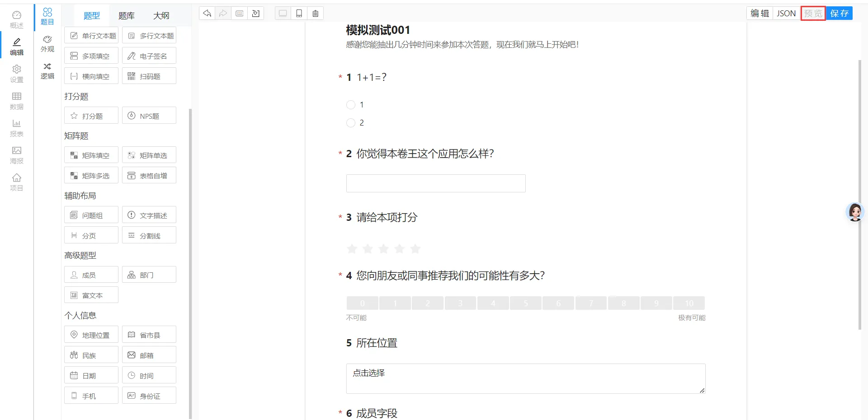Add a 扫码题 question
Image resolution: width=868 pixels, height=420 pixels.
pos(149,76)
